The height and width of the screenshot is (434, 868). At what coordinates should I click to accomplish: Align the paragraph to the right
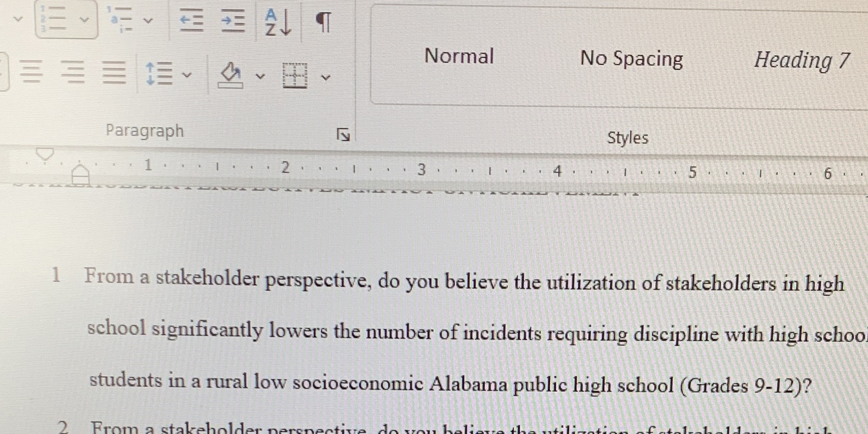(73, 72)
